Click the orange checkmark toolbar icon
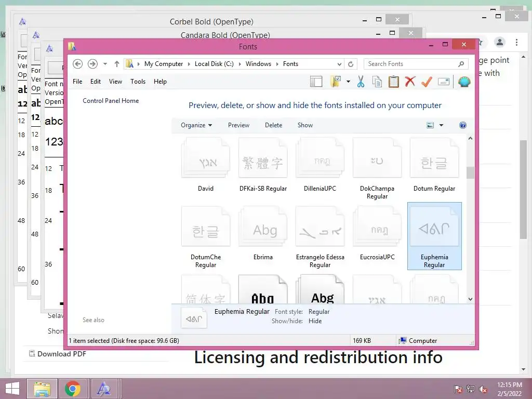Viewport: 532px width, 399px height. pyautogui.click(x=427, y=82)
